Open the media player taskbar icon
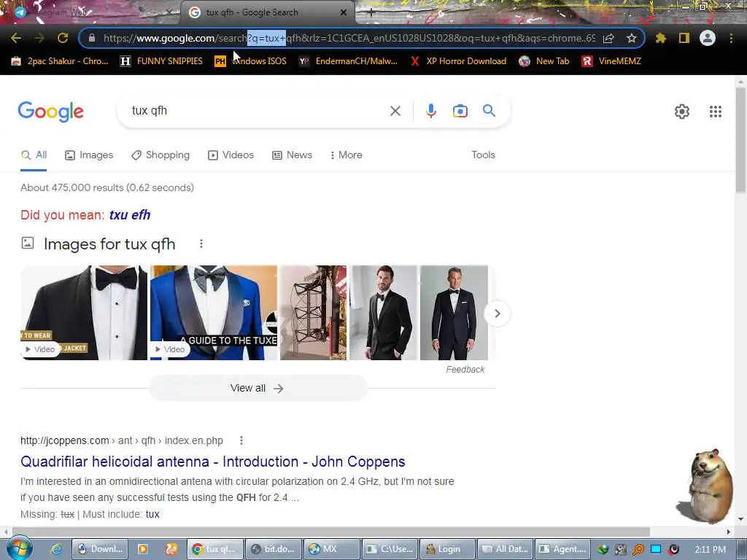 [x=142, y=549]
